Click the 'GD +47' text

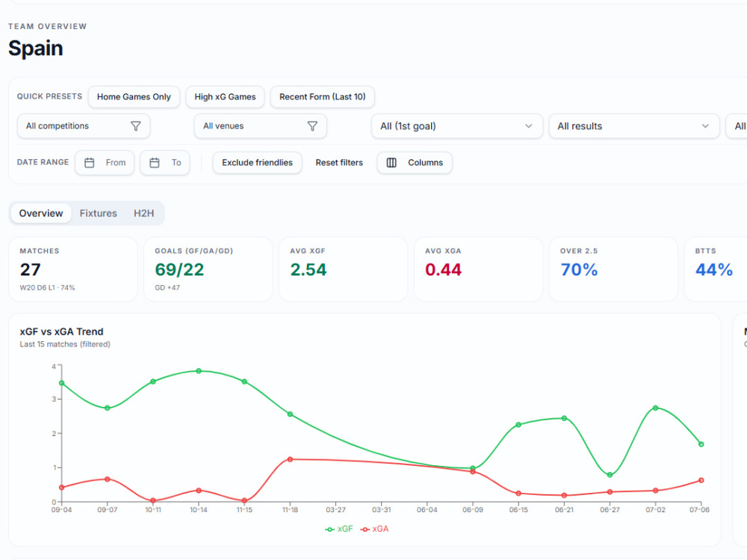pos(167,287)
